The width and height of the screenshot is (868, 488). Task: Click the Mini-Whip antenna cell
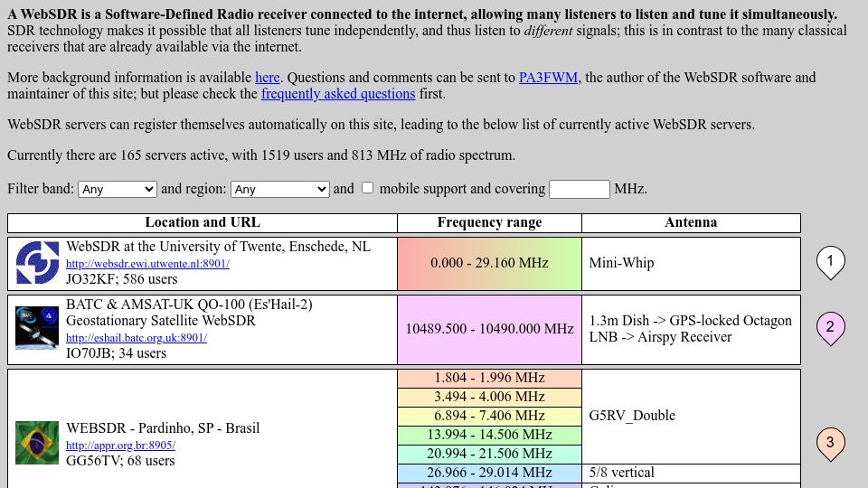tap(691, 263)
